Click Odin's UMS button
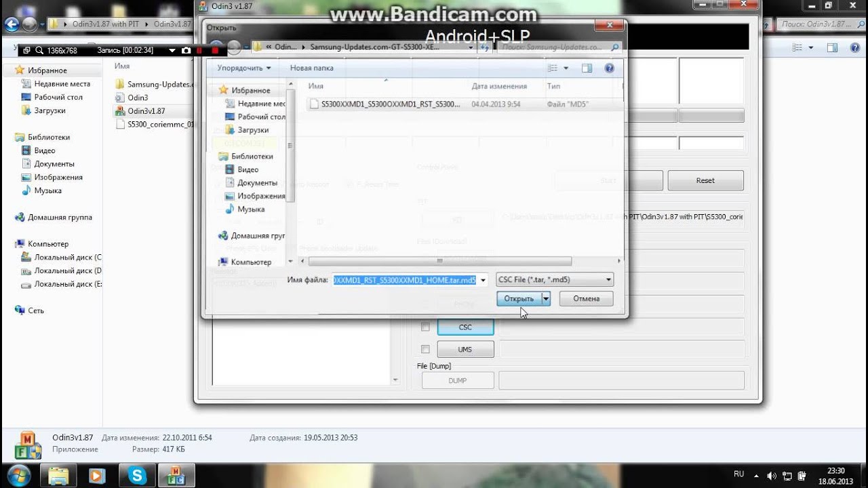The image size is (868, 488). pos(465,349)
